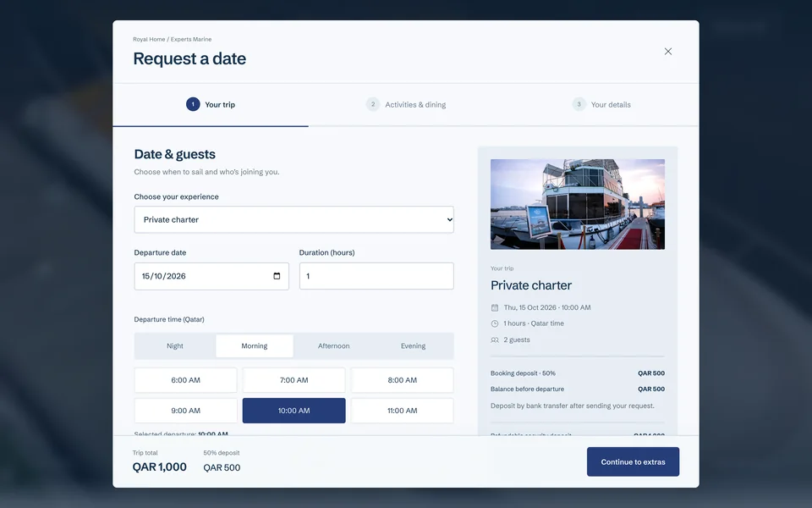Select the Evening time period
This screenshot has width=812, height=508.
click(x=413, y=345)
